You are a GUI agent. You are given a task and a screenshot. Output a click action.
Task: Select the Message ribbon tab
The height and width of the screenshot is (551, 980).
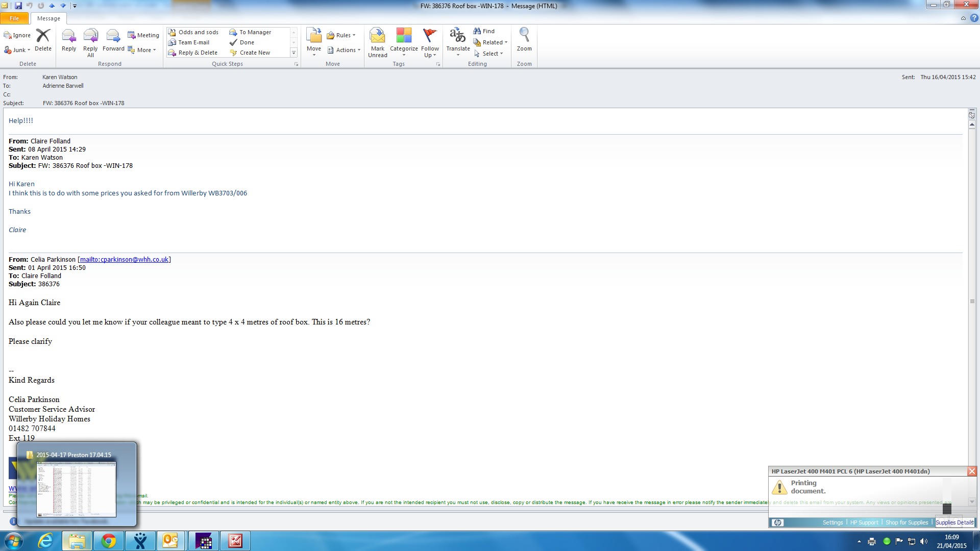(x=48, y=18)
